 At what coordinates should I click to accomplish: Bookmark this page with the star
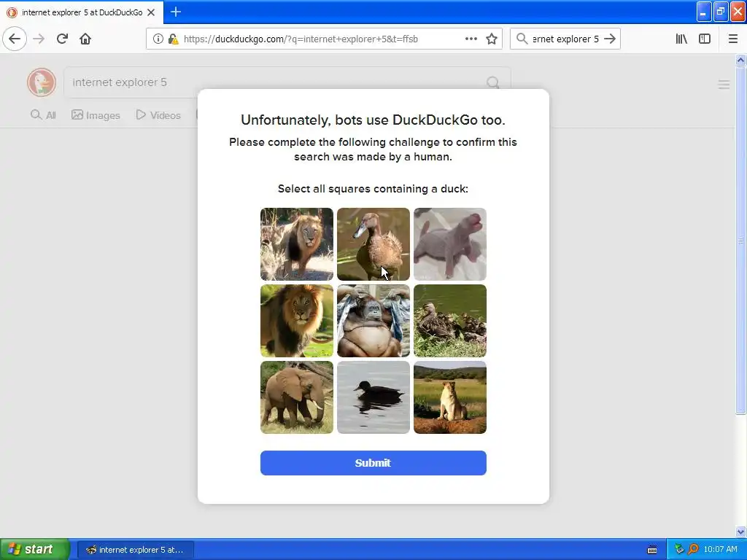click(x=492, y=39)
